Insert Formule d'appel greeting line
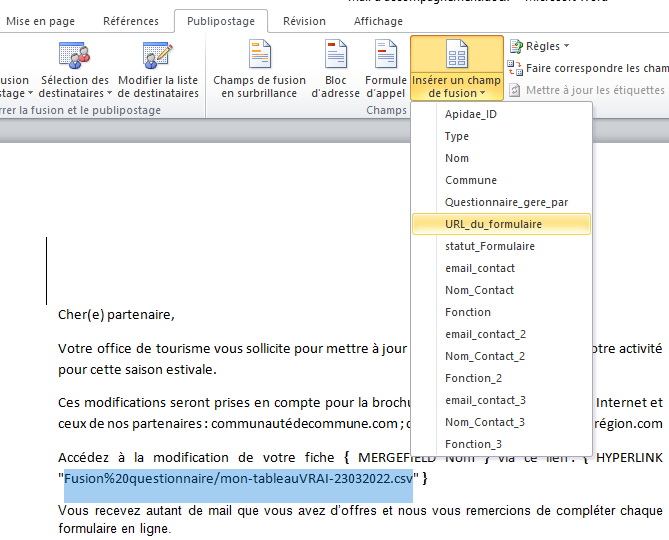Image resolution: width=669 pixels, height=540 pixels. 386,69
